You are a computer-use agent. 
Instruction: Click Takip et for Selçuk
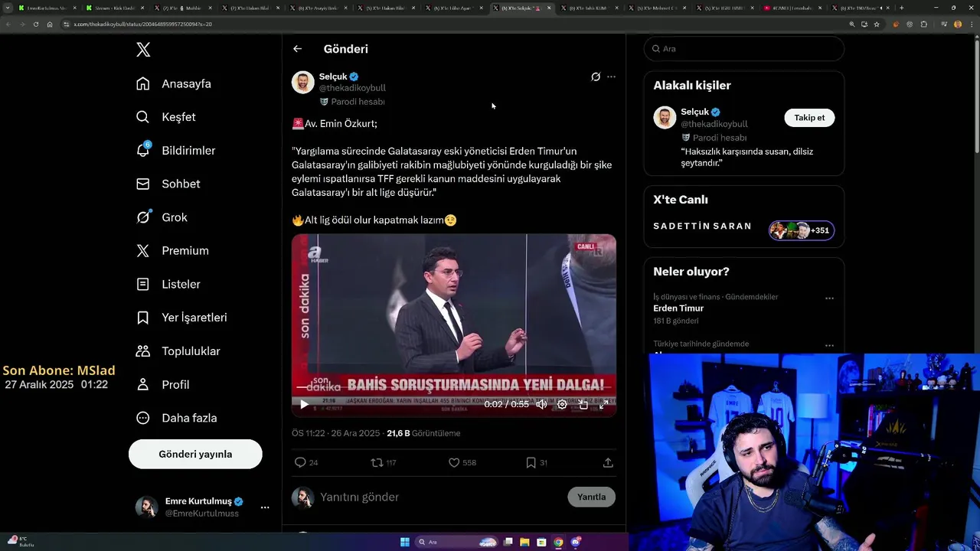pos(809,118)
